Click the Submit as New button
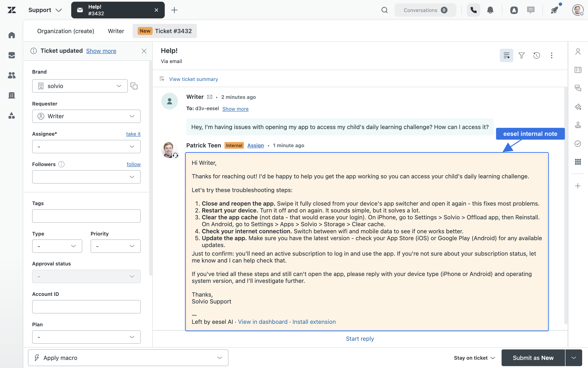Image resolution: width=588 pixels, height=368 pixels. [533, 358]
